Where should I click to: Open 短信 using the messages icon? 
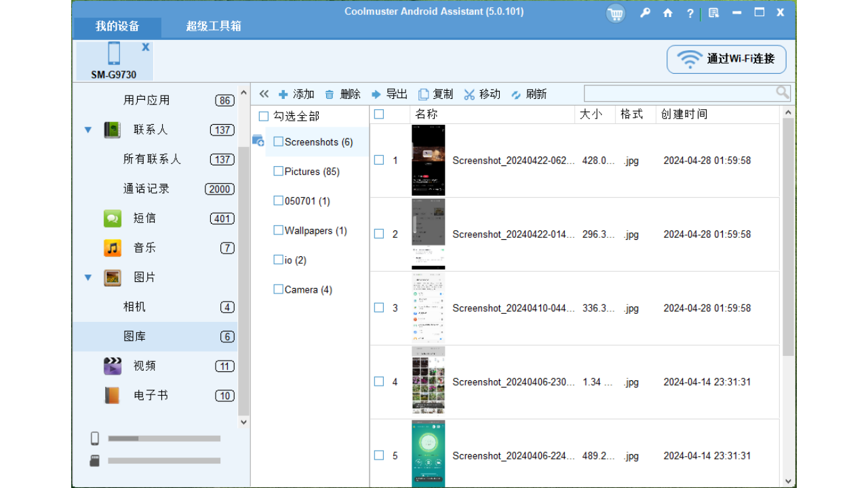point(112,218)
